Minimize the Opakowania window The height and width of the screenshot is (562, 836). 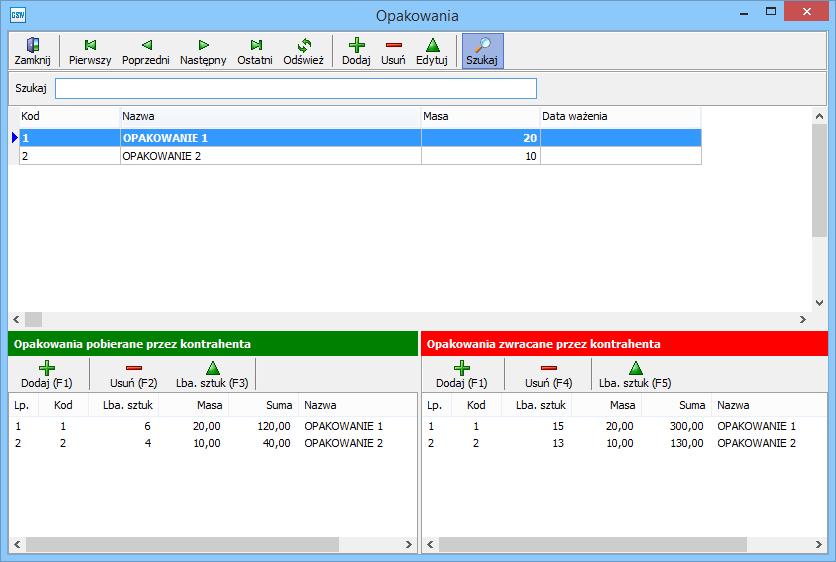[x=744, y=12]
